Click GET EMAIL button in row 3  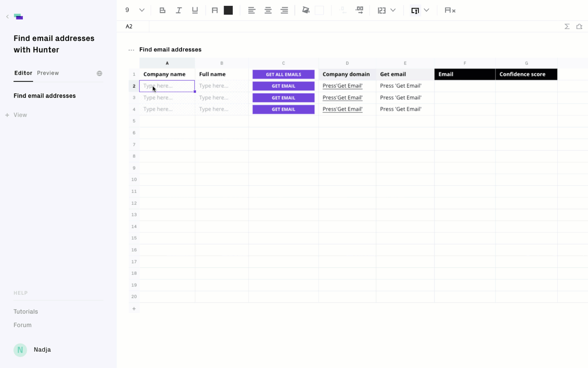pyautogui.click(x=284, y=98)
